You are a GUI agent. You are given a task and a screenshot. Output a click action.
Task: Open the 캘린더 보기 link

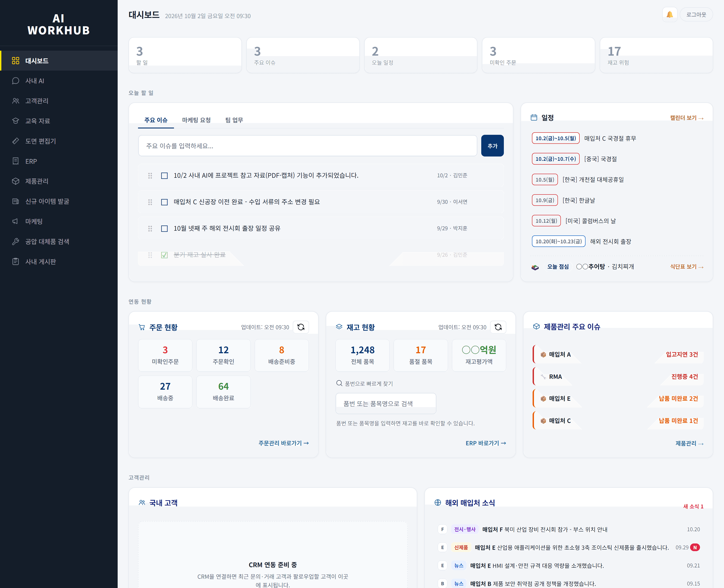(x=687, y=118)
